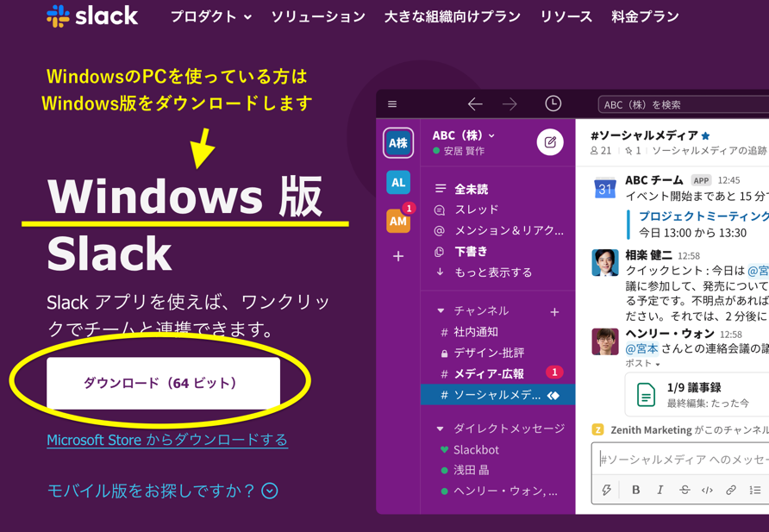Click the back arrow in Slack app

click(x=475, y=104)
